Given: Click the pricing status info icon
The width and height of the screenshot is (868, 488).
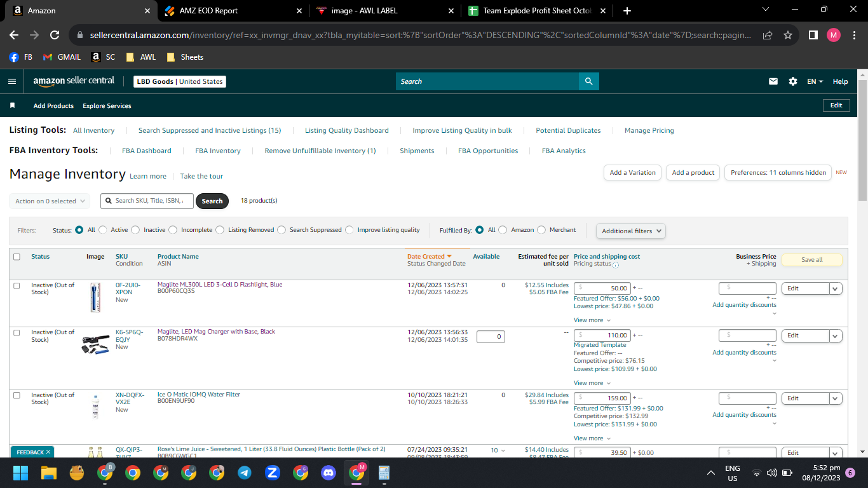Looking at the screenshot, I should click(x=616, y=265).
